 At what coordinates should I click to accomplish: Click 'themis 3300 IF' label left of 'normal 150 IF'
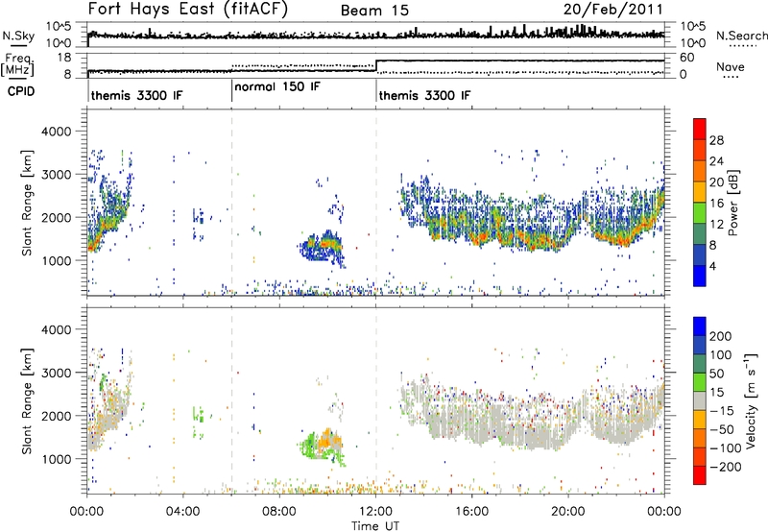click(x=136, y=95)
